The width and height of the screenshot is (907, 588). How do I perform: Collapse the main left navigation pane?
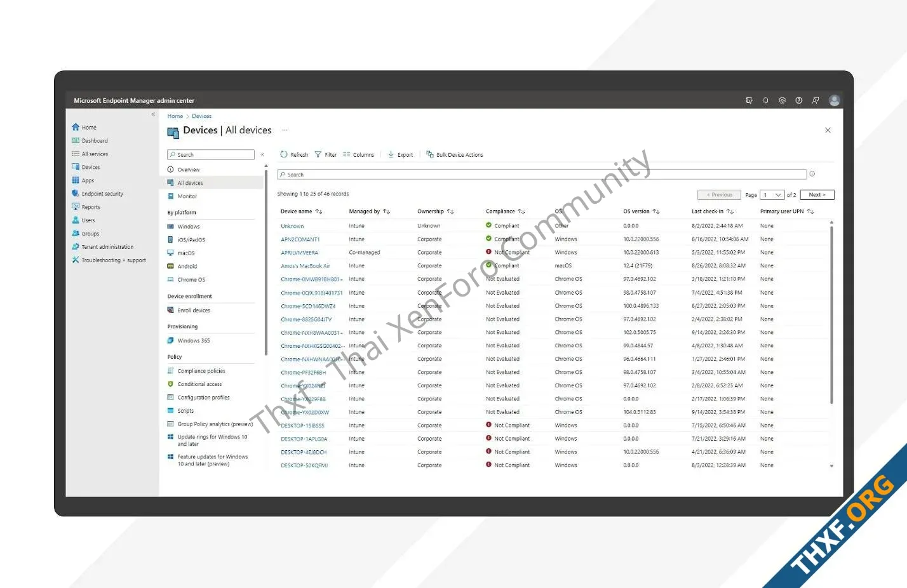tap(153, 115)
